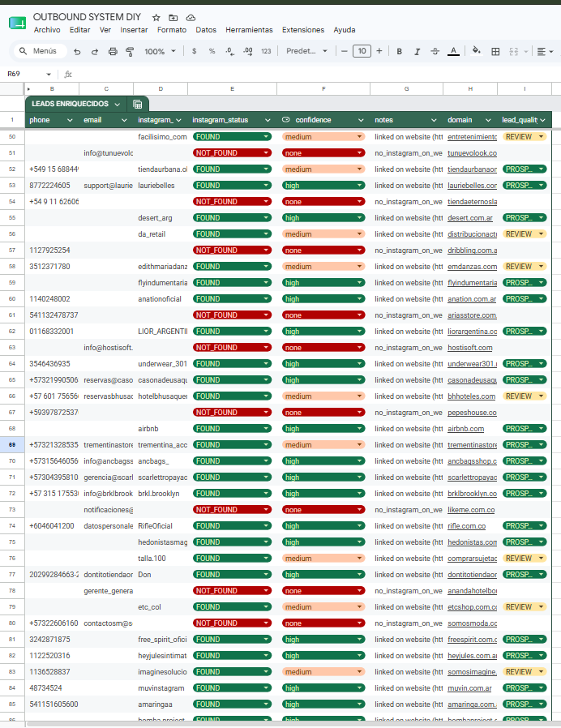This screenshot has height=728, width=561.
Task: Open the desert.com.ar link
Action: [470, 218]
